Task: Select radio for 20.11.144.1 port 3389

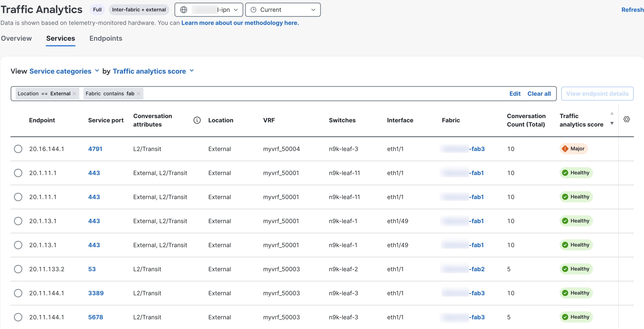Action: pos(18,293)
